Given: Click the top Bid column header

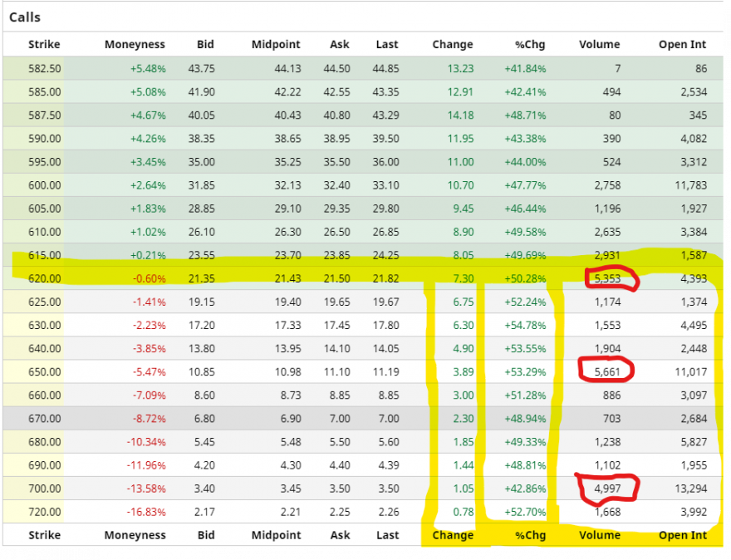Looking at the screenshot, I should pos(205,44).
